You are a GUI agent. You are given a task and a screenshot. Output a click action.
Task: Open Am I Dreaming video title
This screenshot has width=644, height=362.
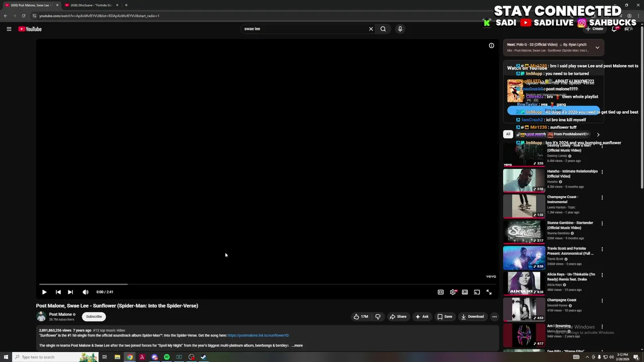[x=559, y=326]
